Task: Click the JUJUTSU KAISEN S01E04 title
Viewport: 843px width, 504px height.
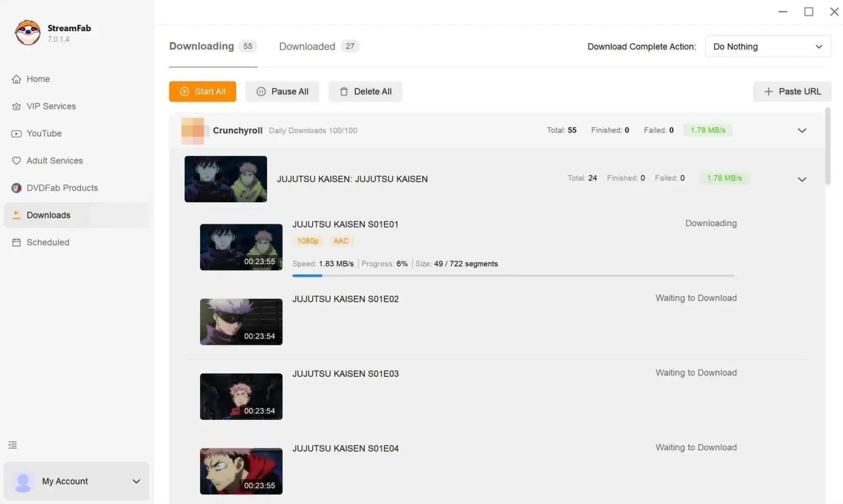Action: (x=345, y=448)
